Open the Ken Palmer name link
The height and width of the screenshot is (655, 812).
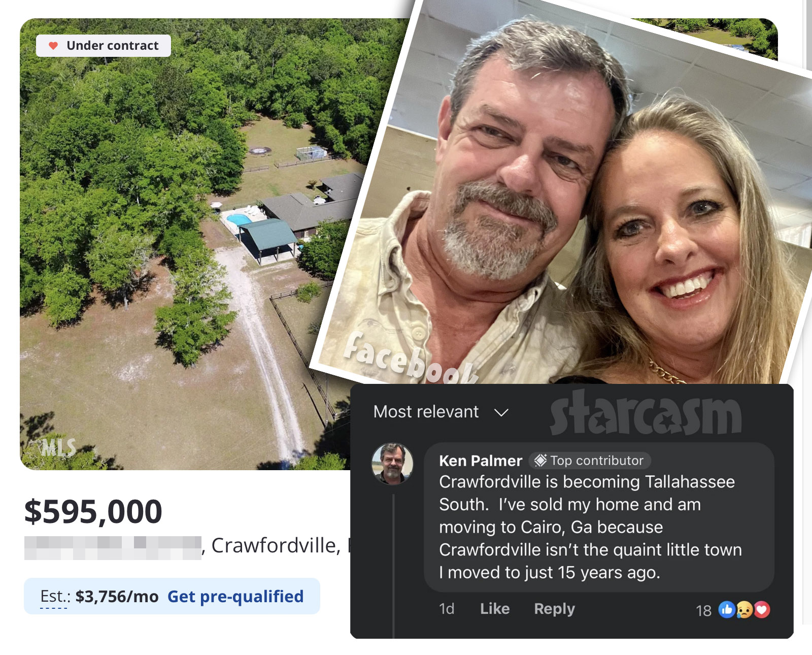pos(480,461)
